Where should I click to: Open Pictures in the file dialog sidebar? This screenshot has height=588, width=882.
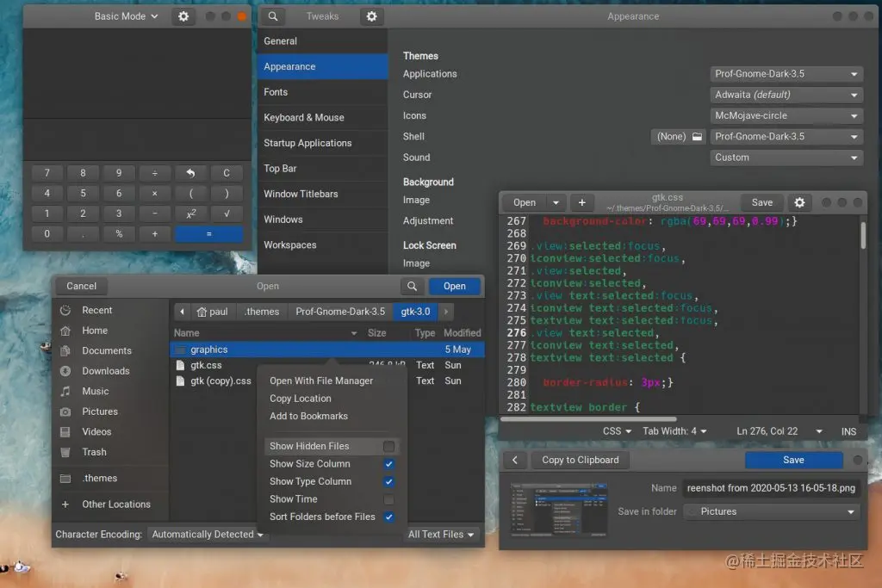(x=111, y=412)
